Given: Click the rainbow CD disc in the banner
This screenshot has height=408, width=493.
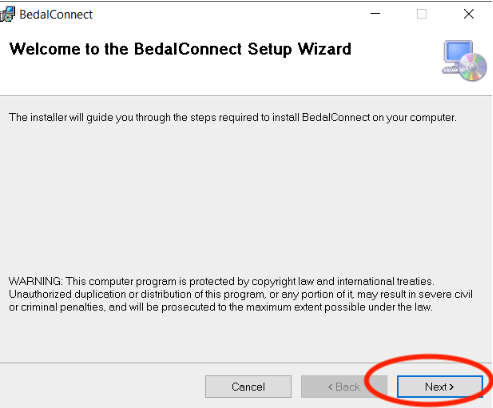Looking at the screenshot, I should [x=473, y=67].
